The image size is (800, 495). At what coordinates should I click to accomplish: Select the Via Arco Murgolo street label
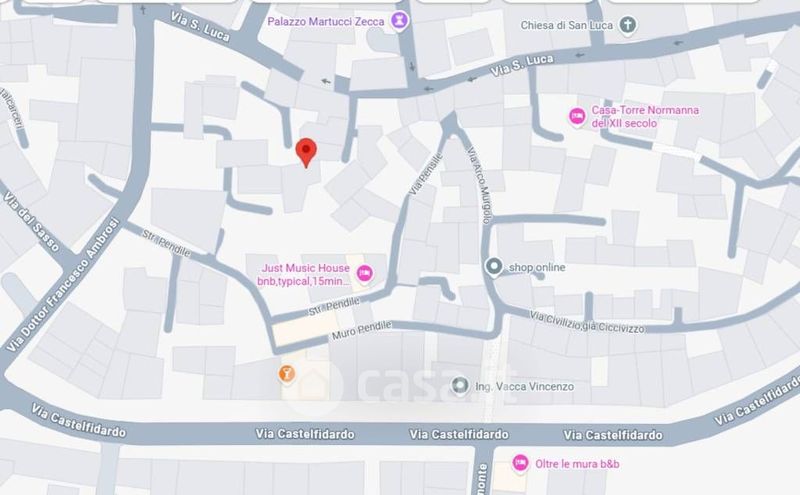click(479, 185)
